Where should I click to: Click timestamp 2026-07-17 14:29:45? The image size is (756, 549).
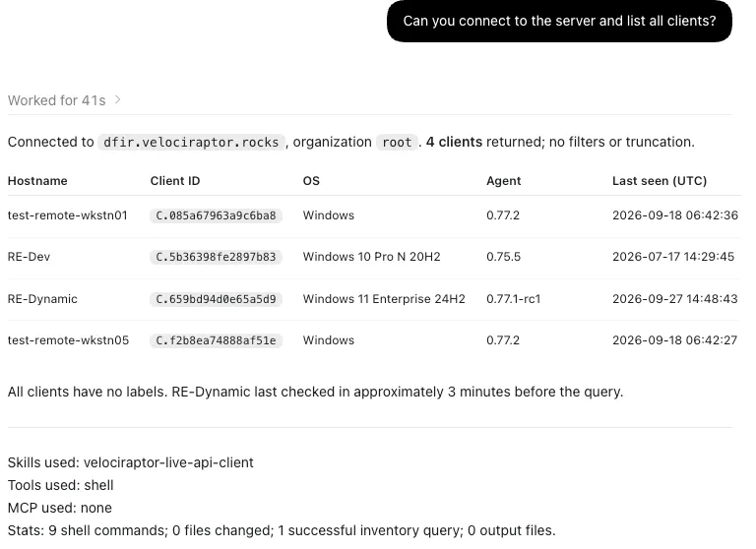click(673, 257)
